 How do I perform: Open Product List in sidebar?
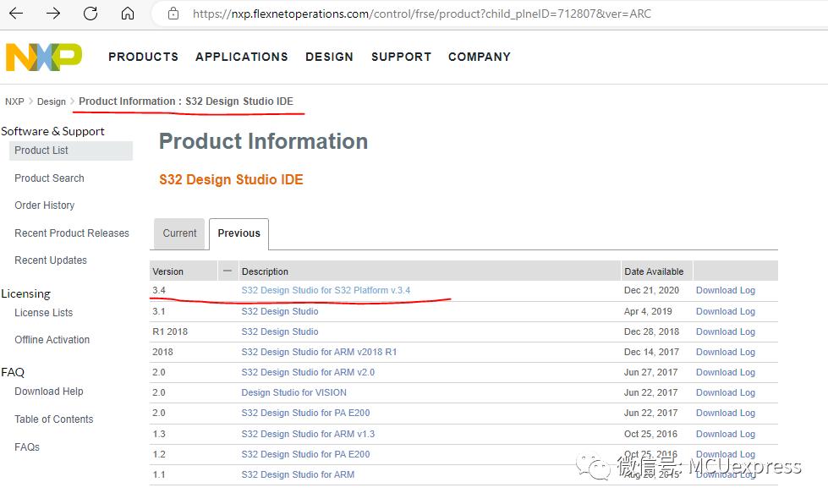(x=71, y=151)
